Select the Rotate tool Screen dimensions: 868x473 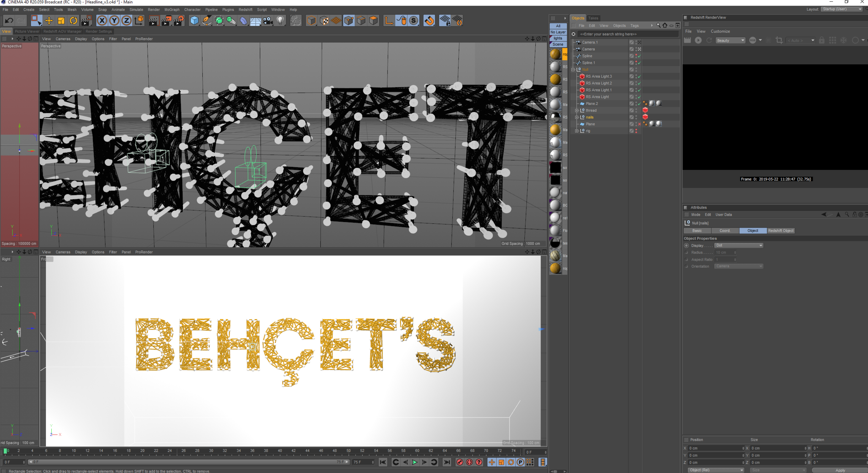73,21
